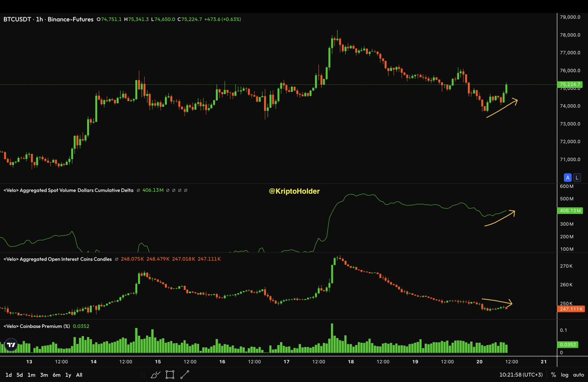Select the brush drawing tool
This screenshot has height=382, width=588.
click(x=155, y=375)
